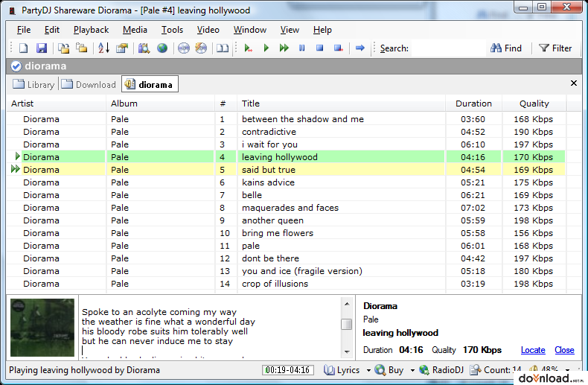Click the playback progress bar 00:19-04:16
Screen dimensions: 588x385
point(287,370)
